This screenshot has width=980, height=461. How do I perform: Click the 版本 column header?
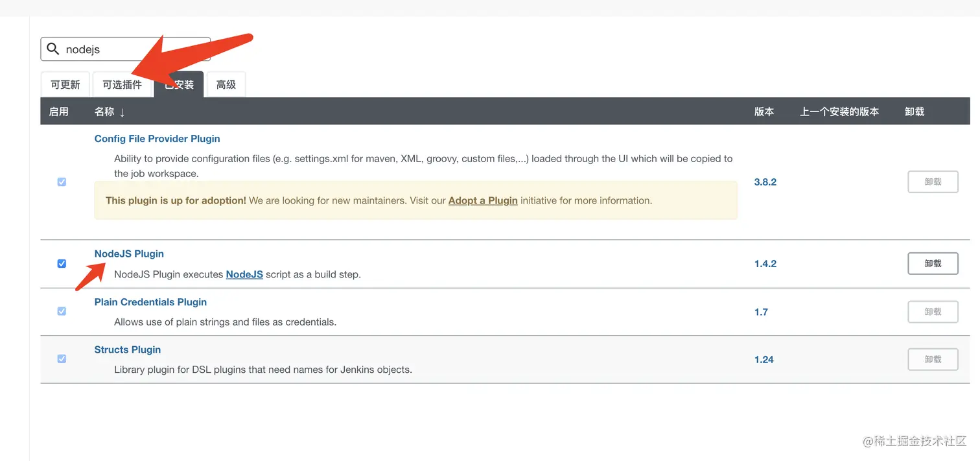click(764, 112)
